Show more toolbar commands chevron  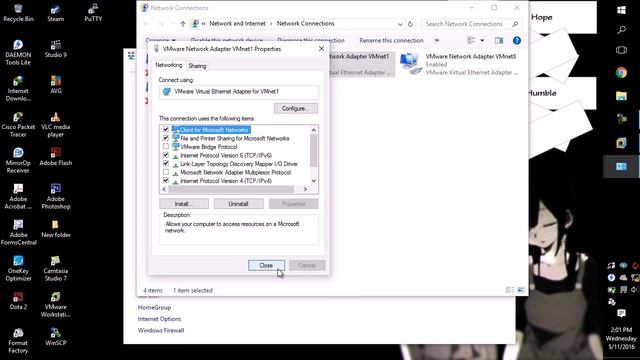pyautogui.click(x=437, y=40)
